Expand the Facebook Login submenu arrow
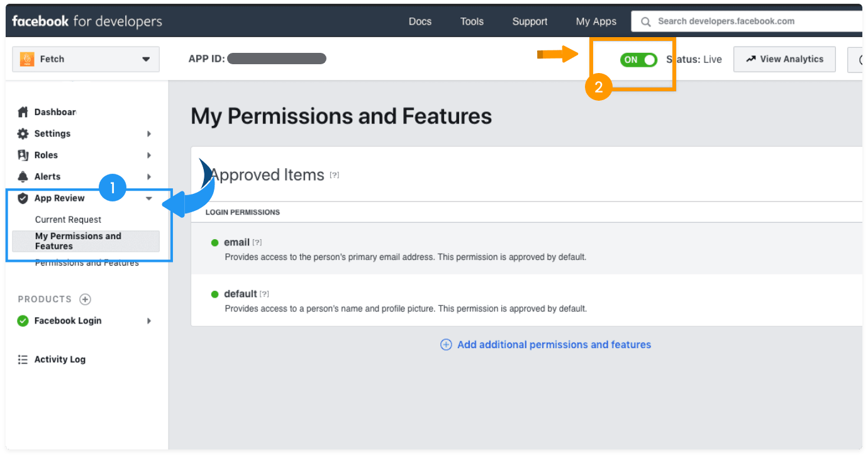 (x=149, y=321)
